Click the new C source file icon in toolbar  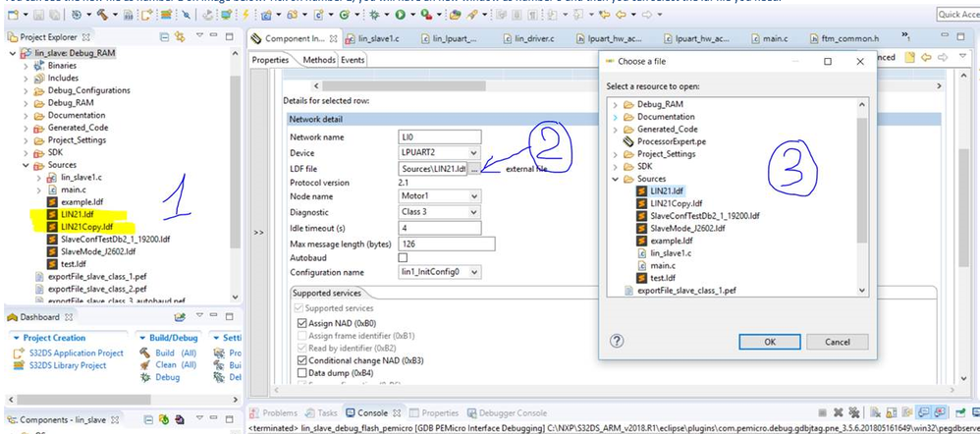pos(317,15)
